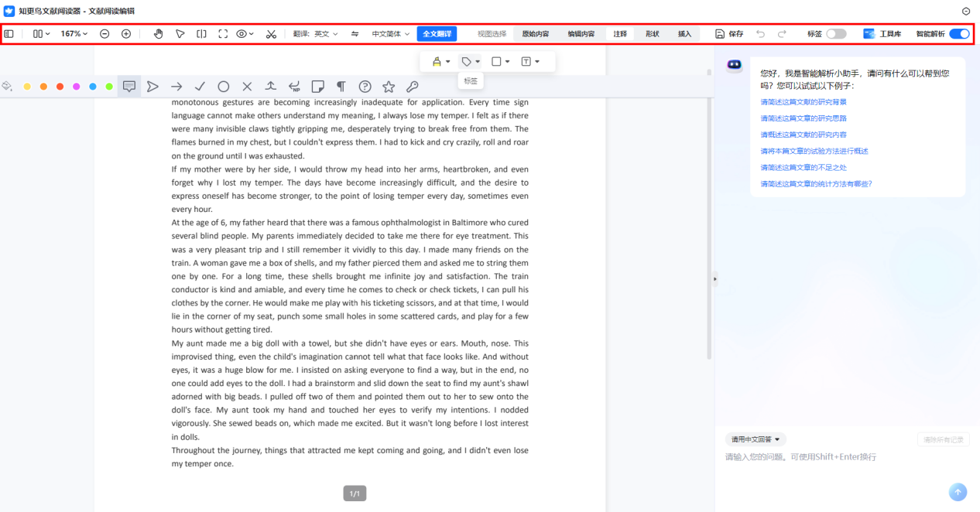Image resolution: width=980 pixels, height=512 pixels.
Task: Select the insert caret arrow icon
Action: click(271, 87)
